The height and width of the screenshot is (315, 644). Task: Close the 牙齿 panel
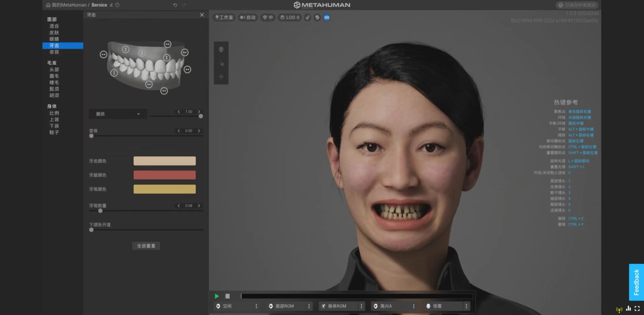tap(202, 15)
